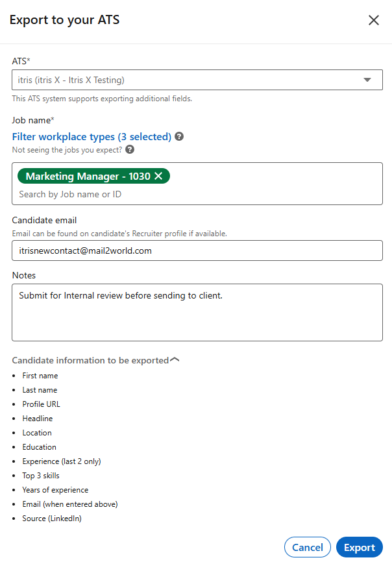Close the Export to your ATS dialog
This screenshot has width=392, height=562.
pos(374,20)
